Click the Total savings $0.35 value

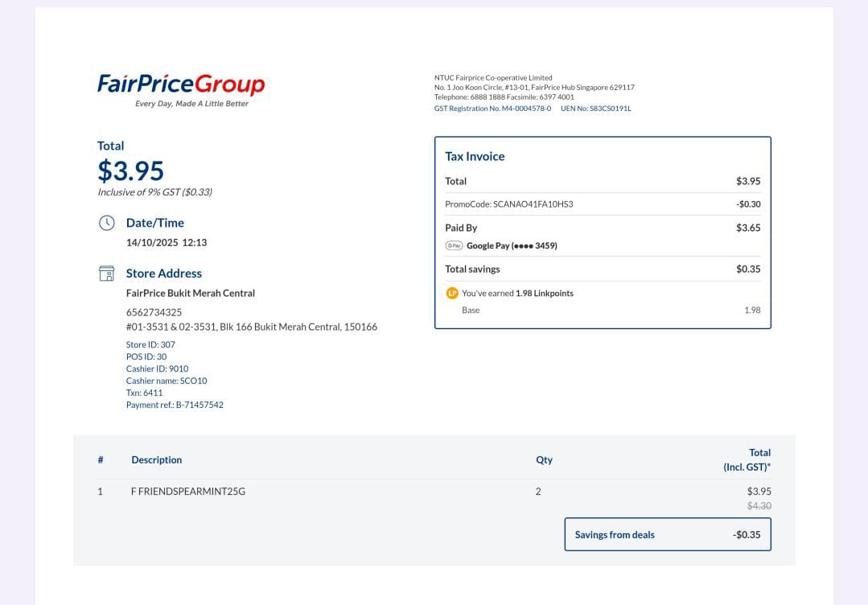748,269
